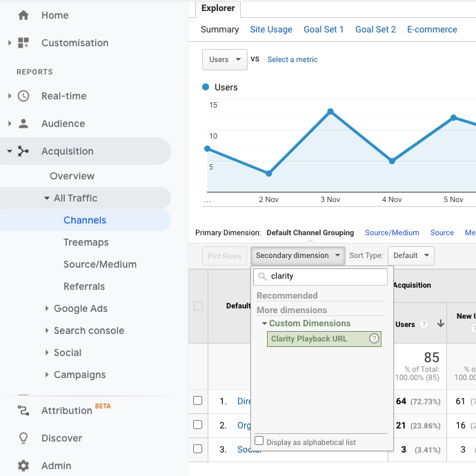Click the Audience person icon
This screenshot has width=476, height=476.
[23, 123]
